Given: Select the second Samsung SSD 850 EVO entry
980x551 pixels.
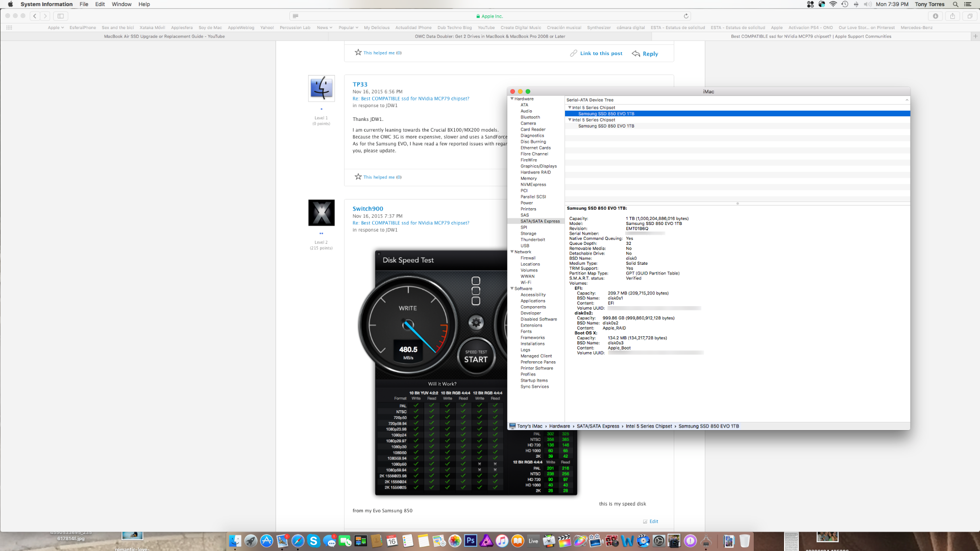Looking at the screenshot, I should [606, 126].
